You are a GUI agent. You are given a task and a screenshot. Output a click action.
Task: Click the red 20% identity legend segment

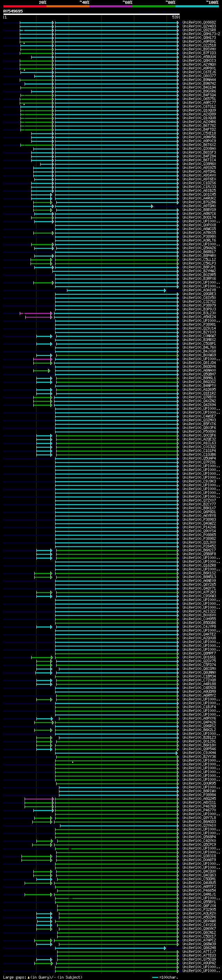point(25,6)
